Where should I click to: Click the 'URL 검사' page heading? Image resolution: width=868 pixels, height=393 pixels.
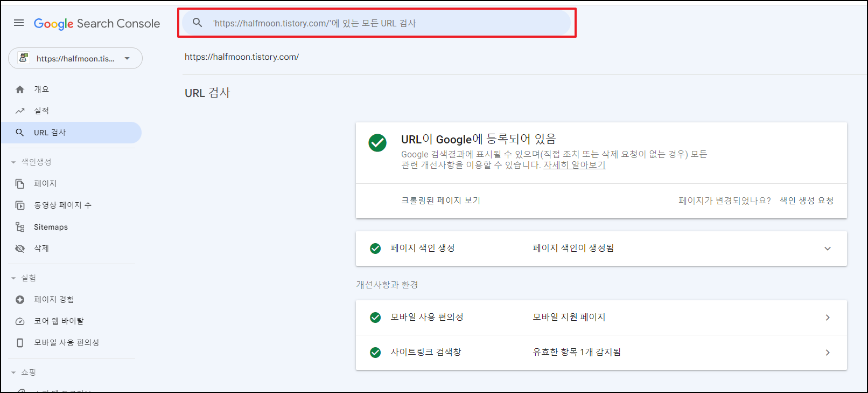coord(207,93)
